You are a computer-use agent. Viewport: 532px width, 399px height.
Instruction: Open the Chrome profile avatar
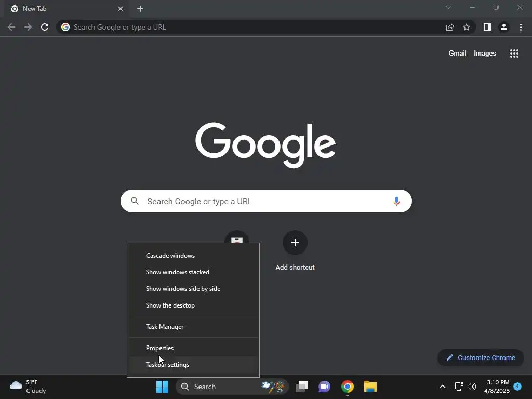[504, 27]
